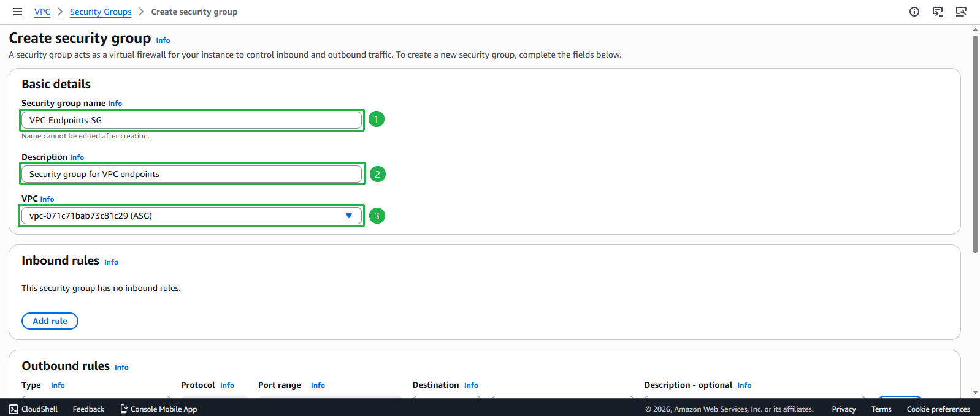Go to Security Groups breadcrumb
Viewport: 980px width, 416px height.
pyautogui.click(x=101, y=12)
